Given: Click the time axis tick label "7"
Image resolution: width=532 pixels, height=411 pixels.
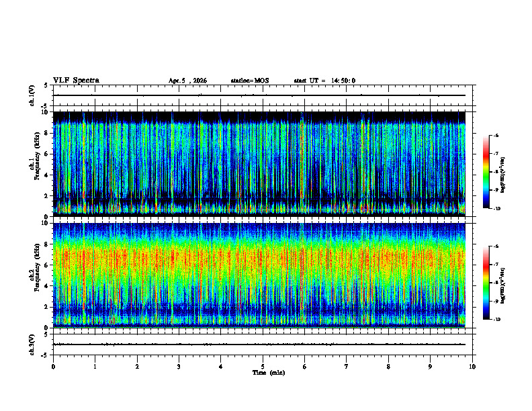Looking at the screenshot, I should pyautogui.click(x=347, y=367).
